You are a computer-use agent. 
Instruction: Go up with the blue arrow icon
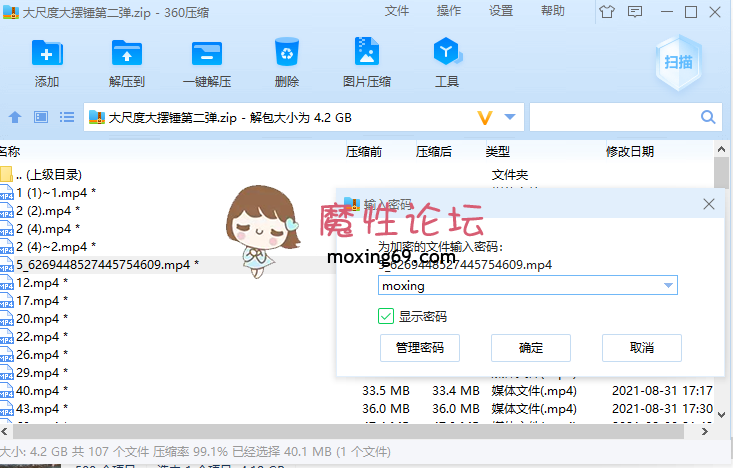pos(15,118)
